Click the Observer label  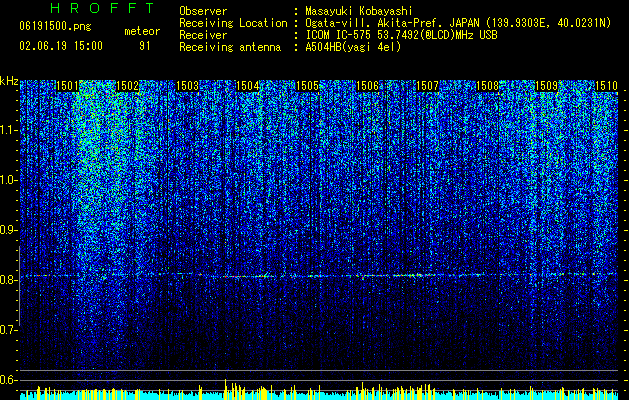[203, 11]
